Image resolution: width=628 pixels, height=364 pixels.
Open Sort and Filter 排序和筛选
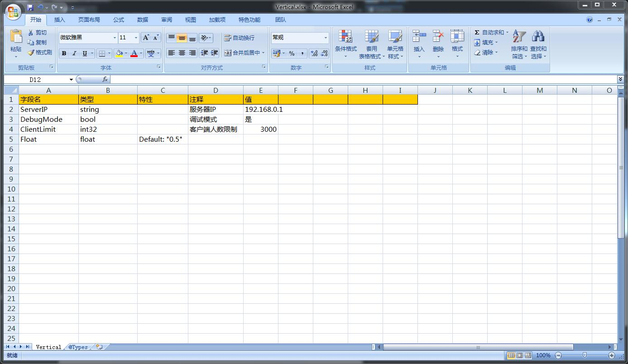tap(519, 44)
